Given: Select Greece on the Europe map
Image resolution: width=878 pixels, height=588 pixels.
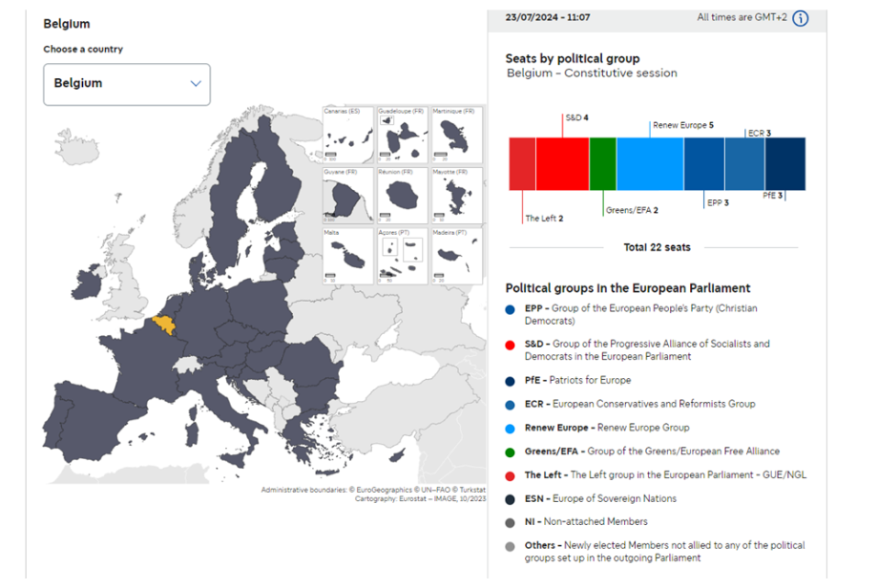Looking at the screenshot, I should 299,435.
